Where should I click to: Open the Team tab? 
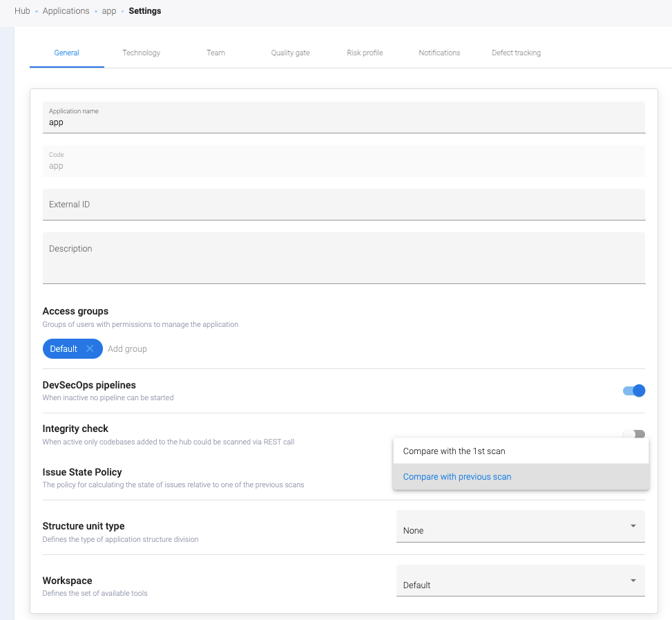[215, 53]
